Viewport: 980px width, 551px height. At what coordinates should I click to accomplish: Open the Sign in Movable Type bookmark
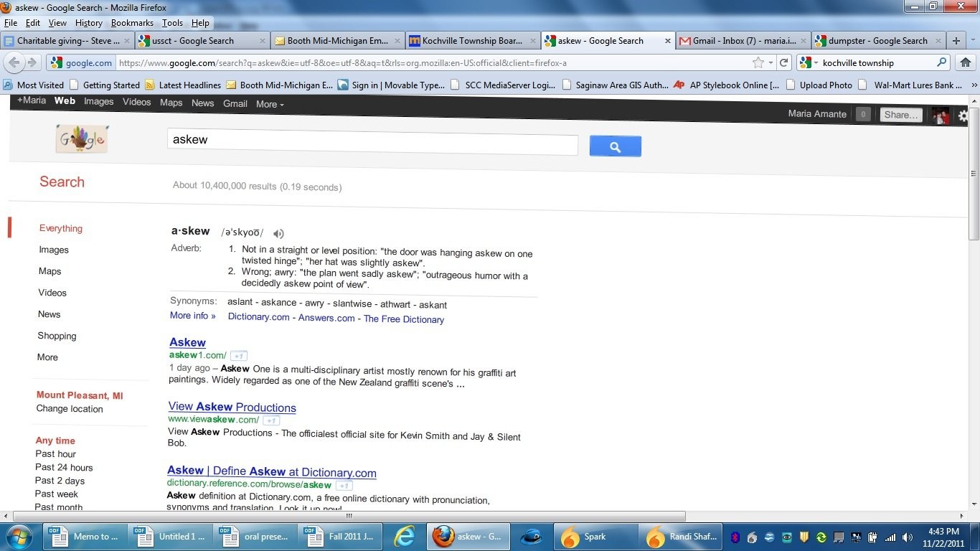391,85
